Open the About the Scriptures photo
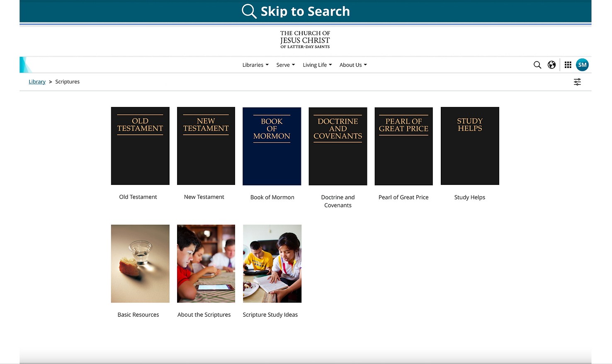 206,264
